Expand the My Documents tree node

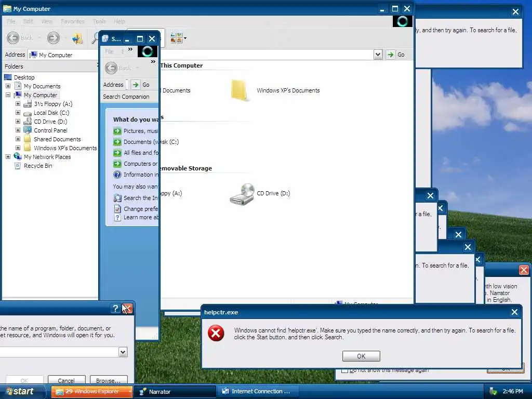click(8, 86)
